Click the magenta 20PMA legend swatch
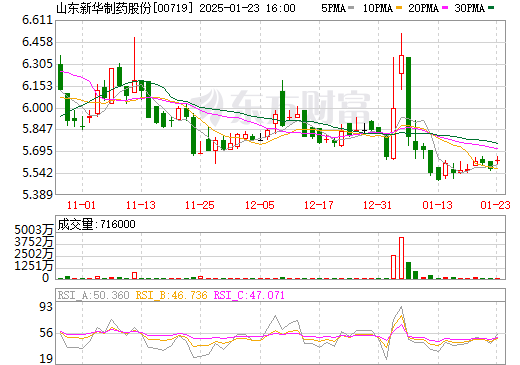The height and width of the screenshot is (365, 520). coord(445,8)
